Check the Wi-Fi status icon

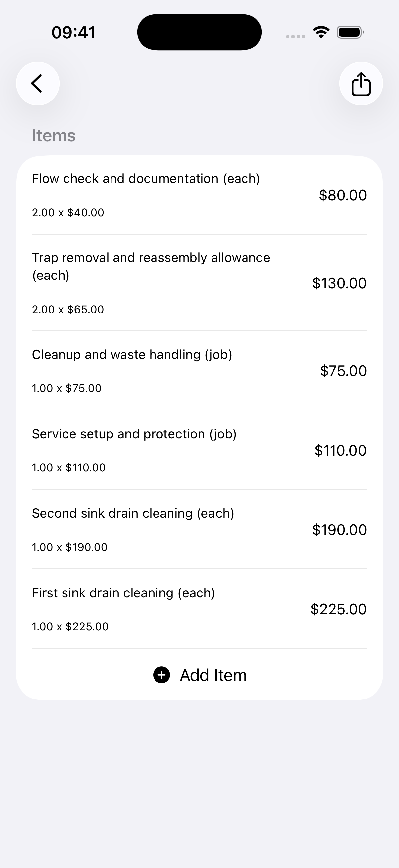[321, 32]
